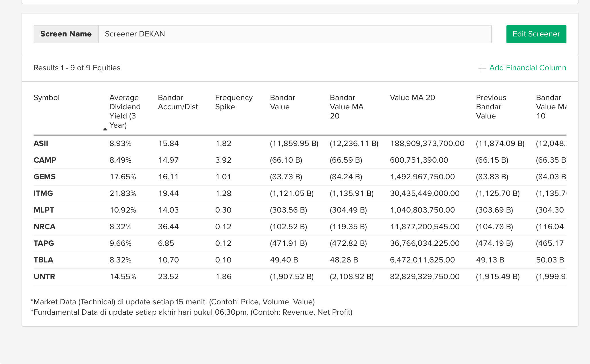Screen dimensions: 590x364
Task: Sort by Bandar Accum/Dist column header
Action: point(178,102)
